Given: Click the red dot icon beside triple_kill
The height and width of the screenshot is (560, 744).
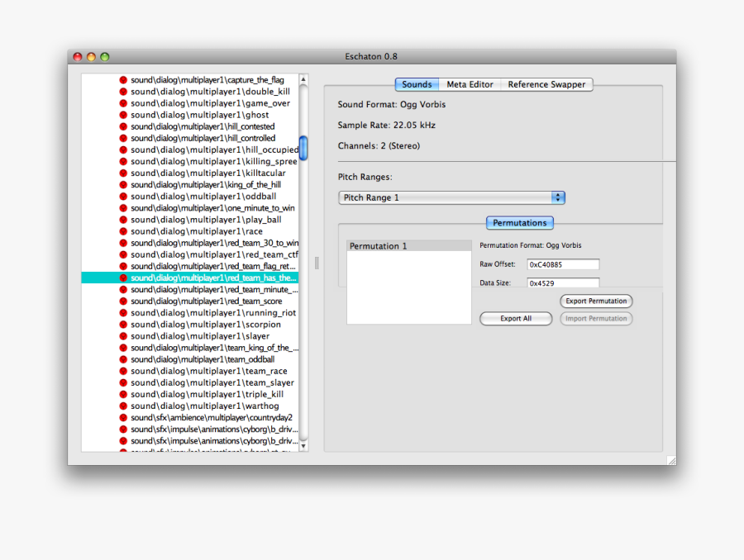Looking at the screenshot, I should [x=122, y=394].
